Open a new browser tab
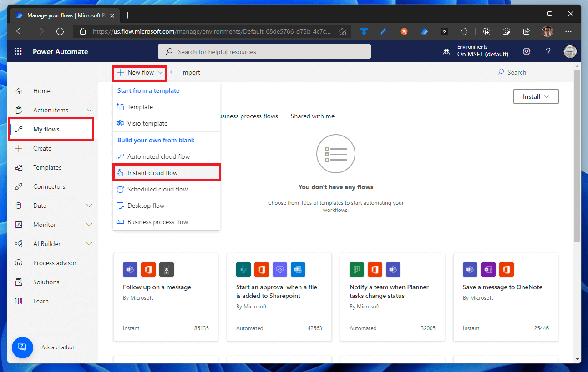588x372 pixels. 128,15
